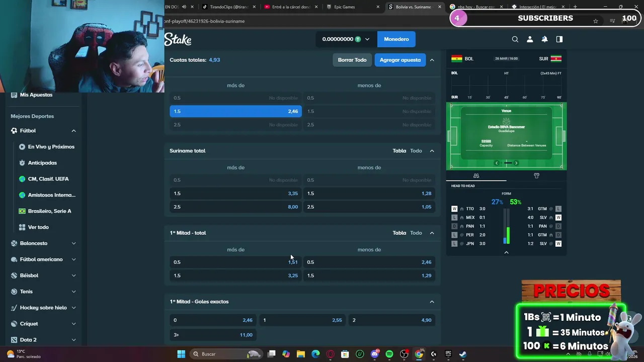This screenshot has height=362, width=644.
Task: Click the Stake logo
Action: pos(178,39)
